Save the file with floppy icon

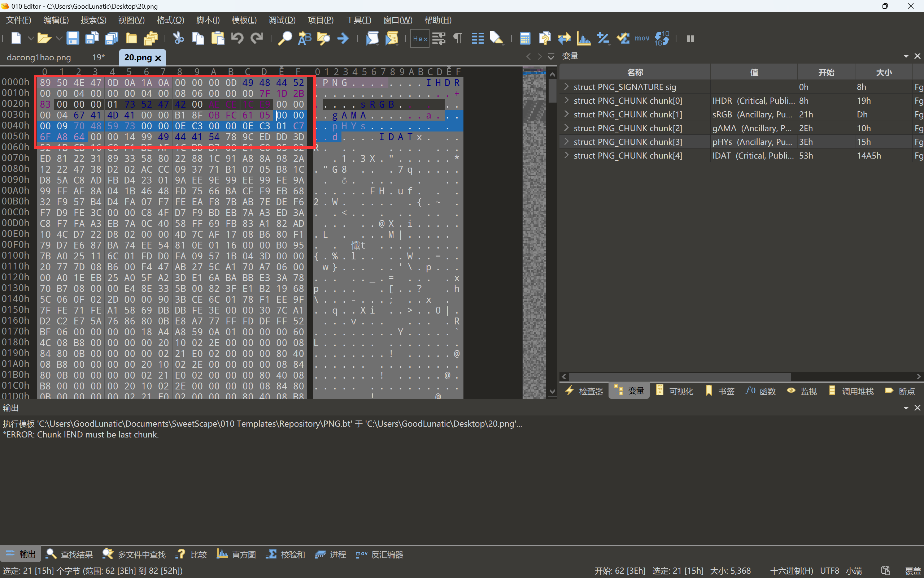tap(73, 38)
